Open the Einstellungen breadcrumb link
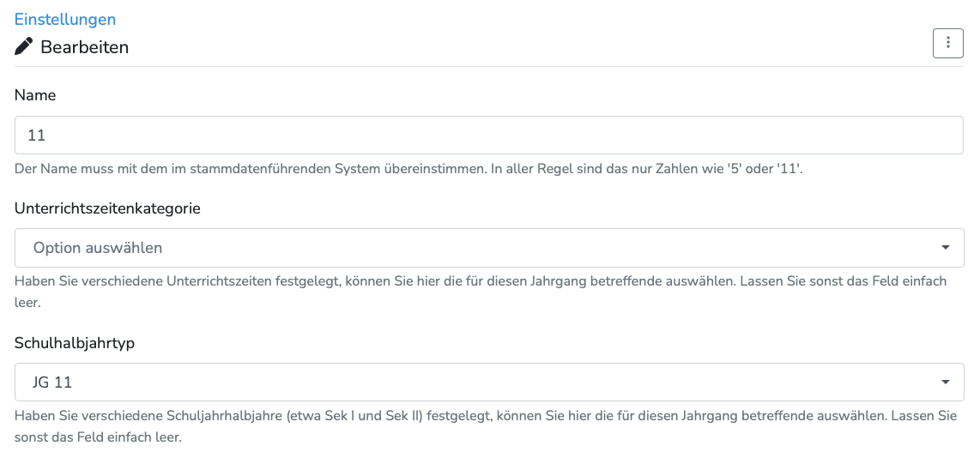The height and width of the screenshot is (458, 980). pyautogui.click(x=65, y=19)
